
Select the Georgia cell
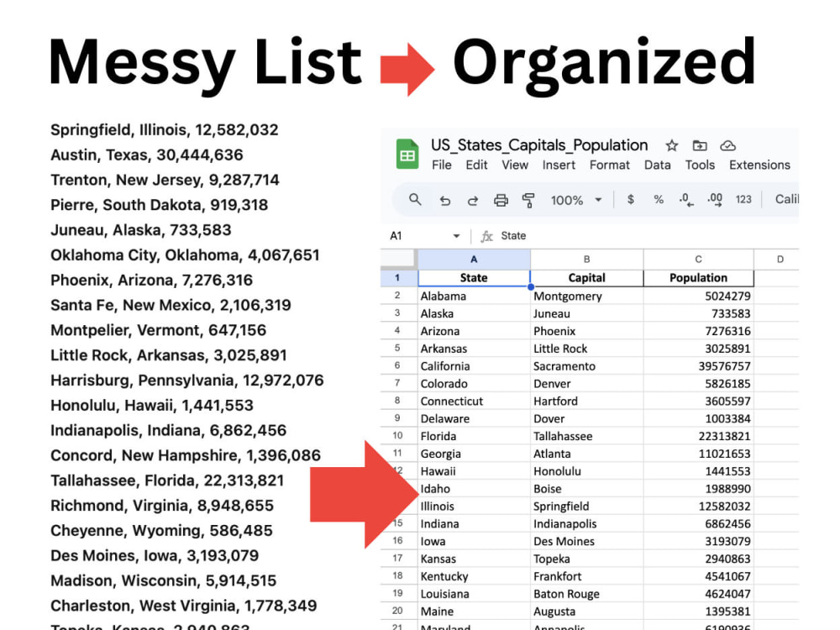[474, 454]
